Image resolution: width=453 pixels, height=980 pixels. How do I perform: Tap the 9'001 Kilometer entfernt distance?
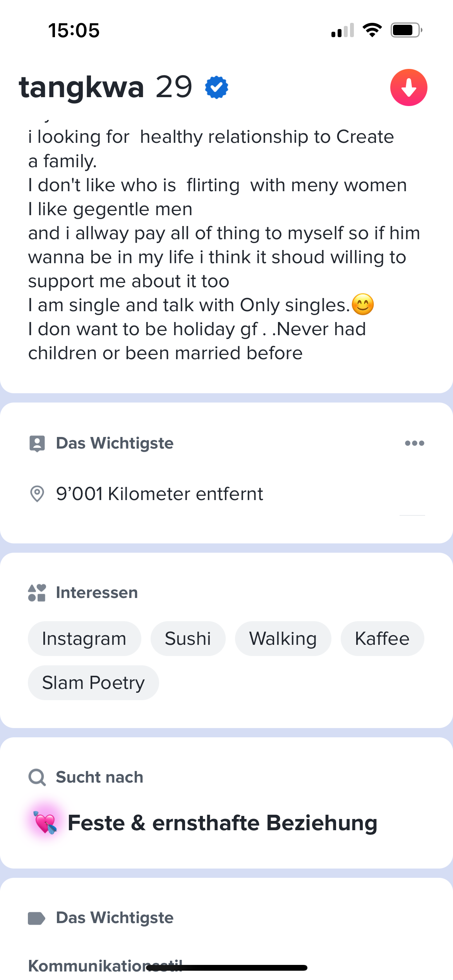point(160,494)
